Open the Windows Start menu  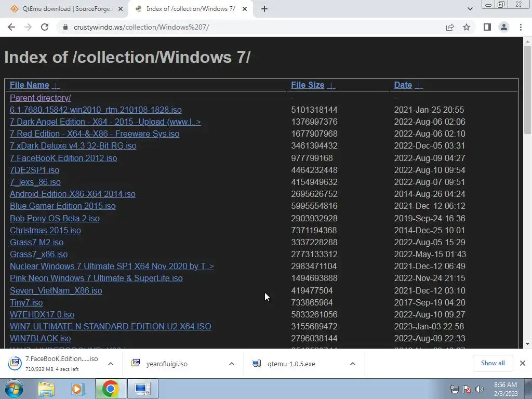pyautogui.click(x=14, y=389)
